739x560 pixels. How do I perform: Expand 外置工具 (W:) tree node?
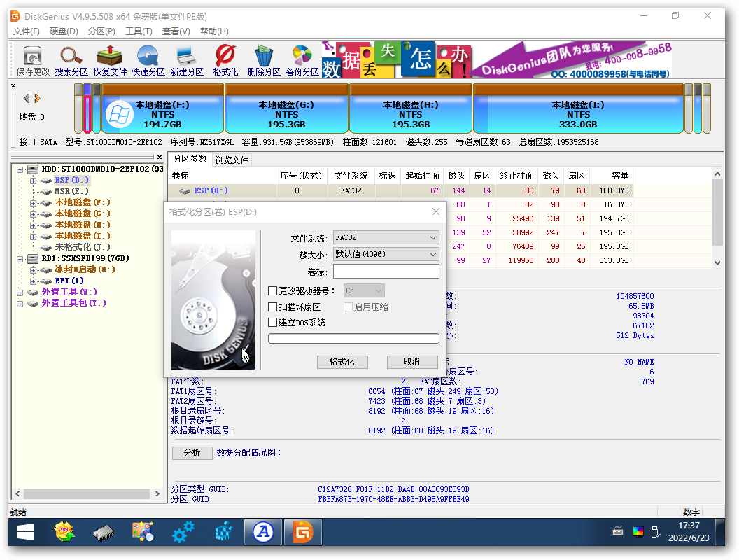(x=20, y=293)
